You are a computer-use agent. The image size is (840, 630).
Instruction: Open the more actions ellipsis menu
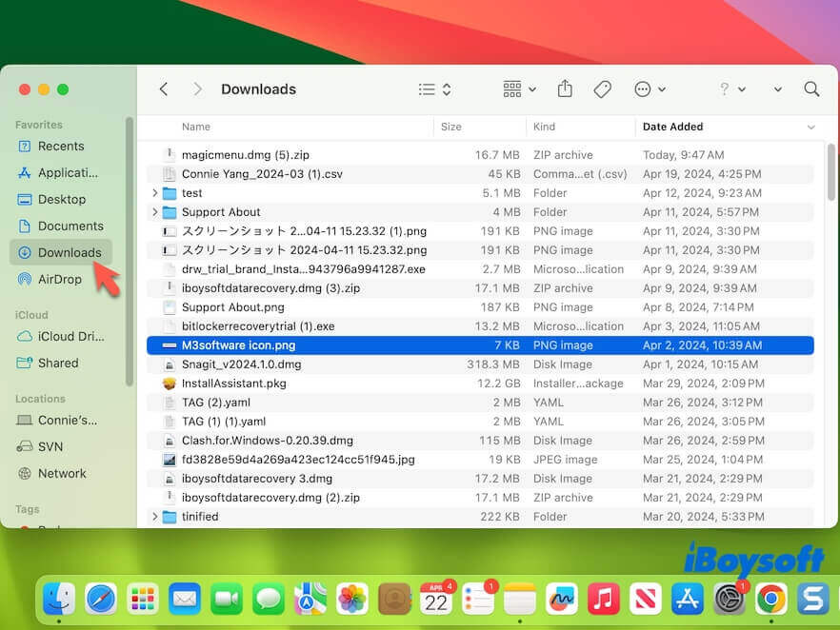pos(644,89)
